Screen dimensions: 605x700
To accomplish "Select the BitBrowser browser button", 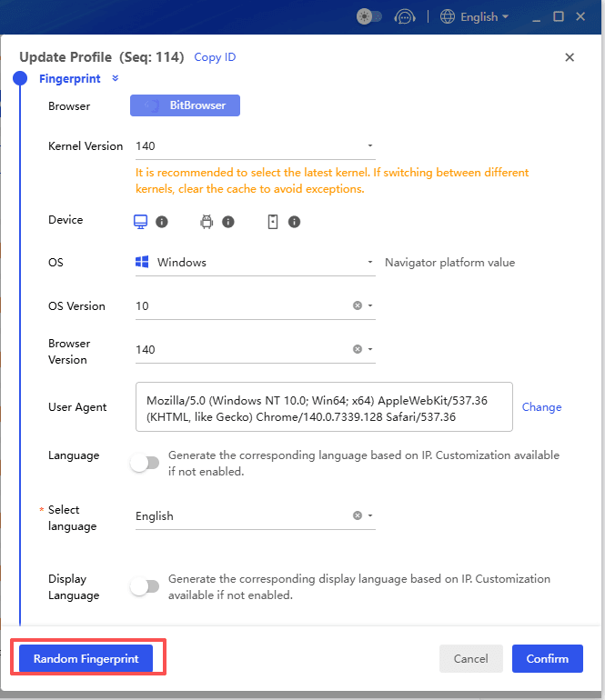I will 185,105.
